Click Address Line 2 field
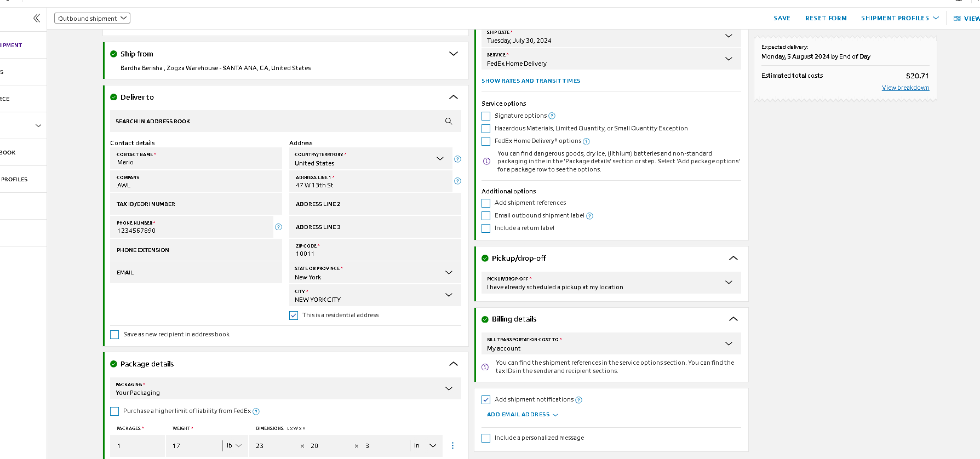The height and width of the screenshot is (459, 980). 375,204
